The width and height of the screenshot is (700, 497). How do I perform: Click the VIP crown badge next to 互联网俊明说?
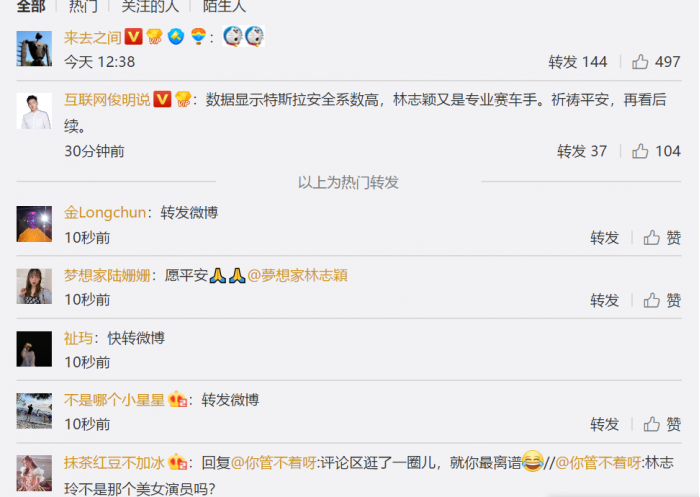[x=183, y=99]
